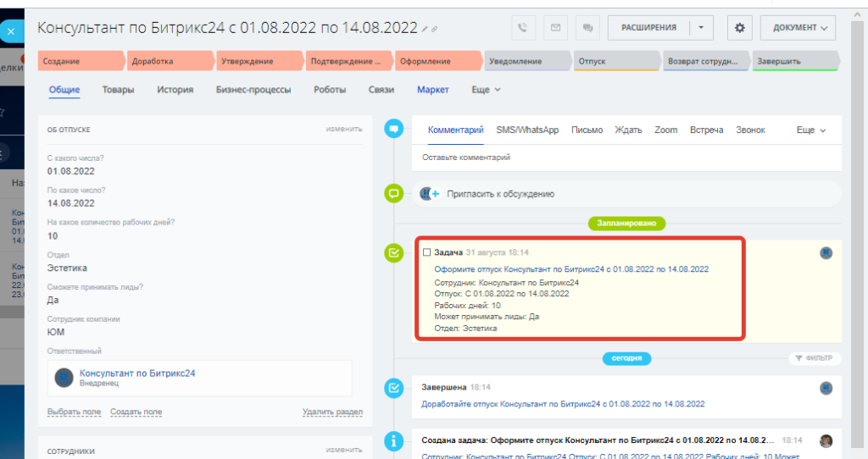Select the Завершить stage
The width and height of the screenshot is (868, 459).
[796, 61]
